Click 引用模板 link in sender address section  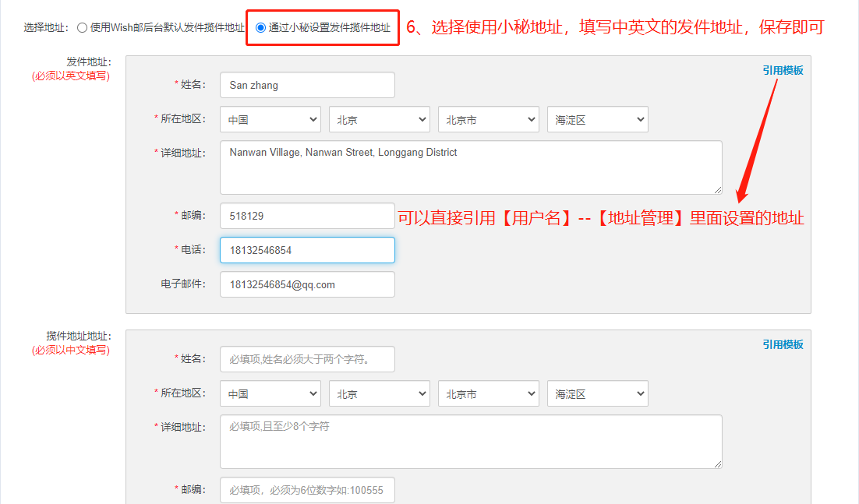[783, 70]
